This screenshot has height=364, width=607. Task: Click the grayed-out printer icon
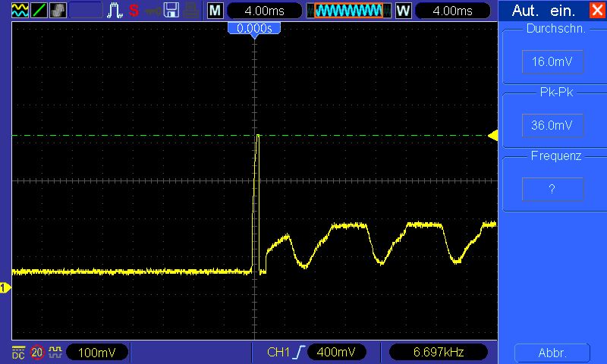click(x=191, y=11)
